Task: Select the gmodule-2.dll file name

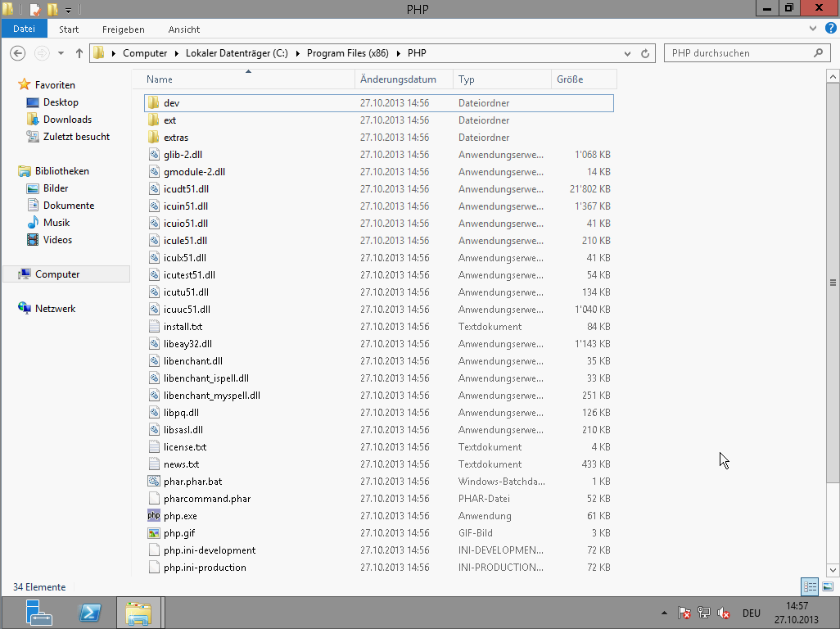Action: click(x=194, y=171)
